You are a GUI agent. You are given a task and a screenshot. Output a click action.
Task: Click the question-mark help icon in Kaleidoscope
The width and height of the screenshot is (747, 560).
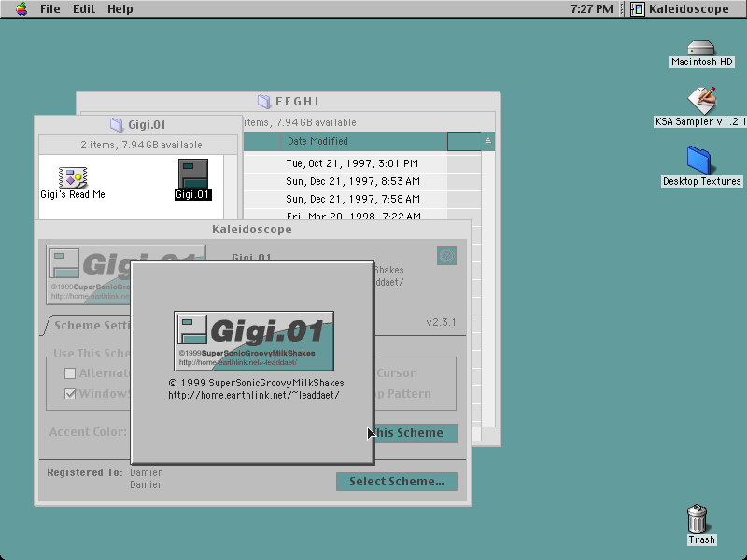(x=446, y=256)
